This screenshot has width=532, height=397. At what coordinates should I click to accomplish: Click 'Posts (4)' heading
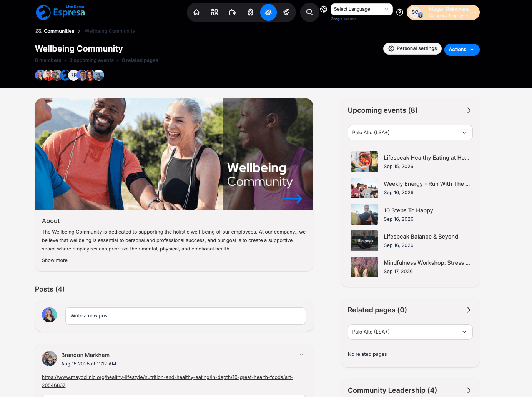[x=50, y=289]
